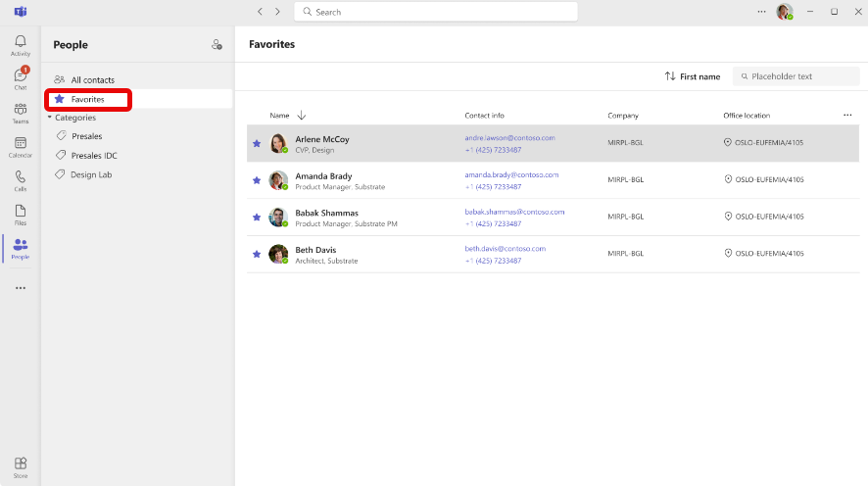The image size is (868, 486).
Task: Open column options ellipsis in table header
Action: coord(847,115)
